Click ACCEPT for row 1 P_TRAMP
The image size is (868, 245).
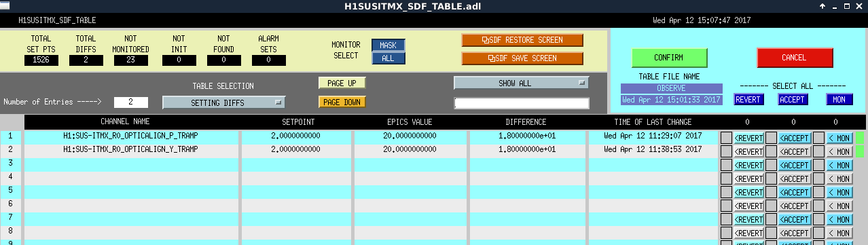point(795,138)
